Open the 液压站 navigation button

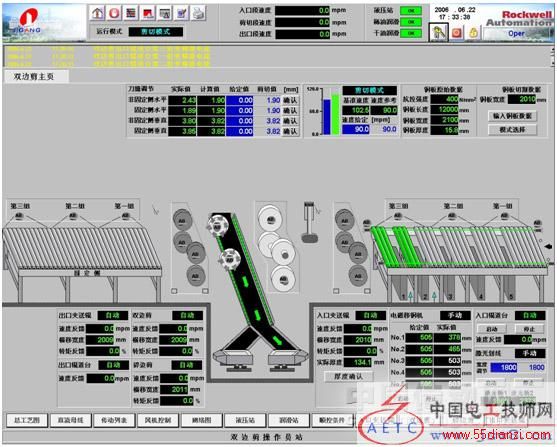245,420
